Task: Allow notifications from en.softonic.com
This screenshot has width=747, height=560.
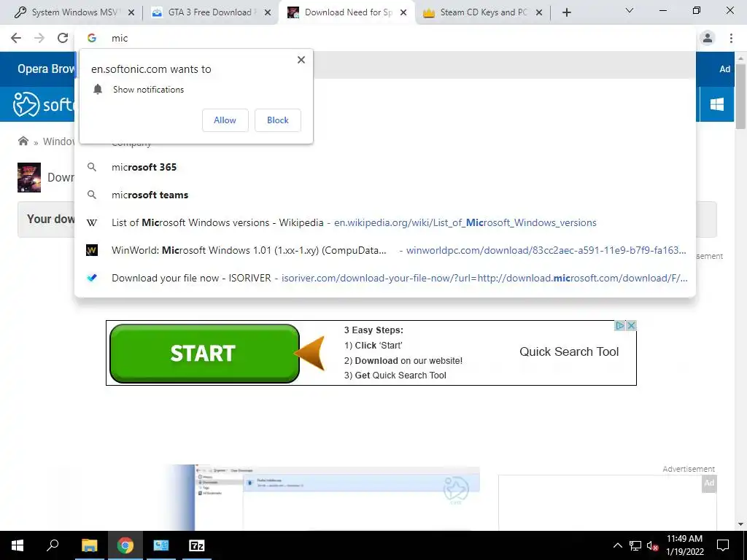Action: click(x=225, y=120)
